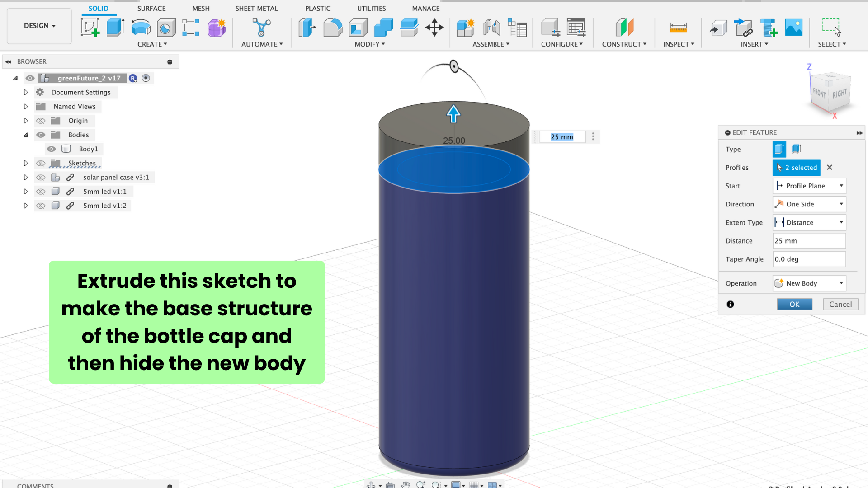
Task: Toggle Sketches folder visibility
Action: (41, 163)
